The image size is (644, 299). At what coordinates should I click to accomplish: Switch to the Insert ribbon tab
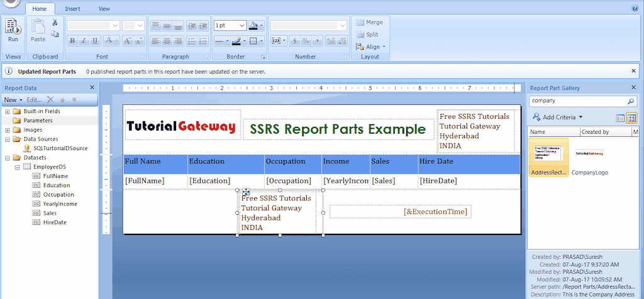[72, 9]
